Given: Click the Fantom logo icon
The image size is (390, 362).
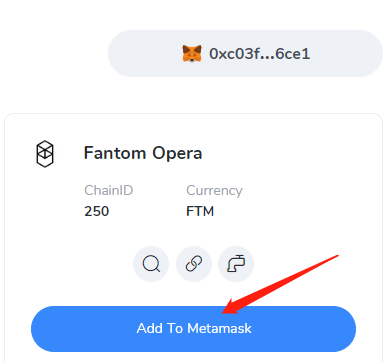Looking at the screenshot, I should 45,154.
